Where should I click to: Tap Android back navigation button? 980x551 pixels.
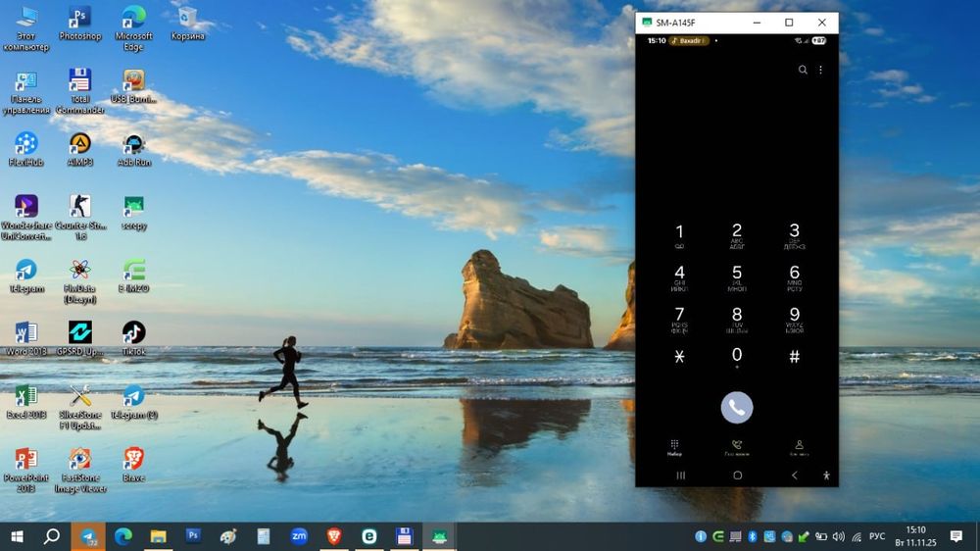(x=795, y=476)
